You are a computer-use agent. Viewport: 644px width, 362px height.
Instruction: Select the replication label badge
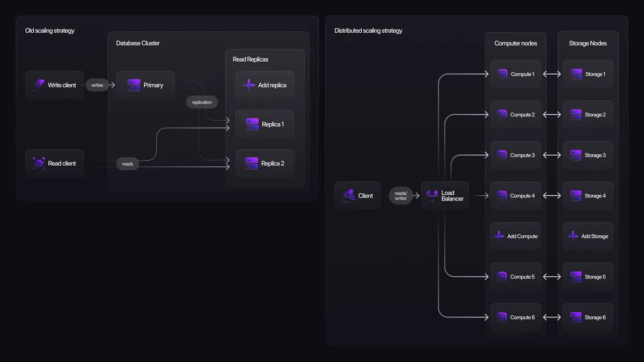coord(202,102)
